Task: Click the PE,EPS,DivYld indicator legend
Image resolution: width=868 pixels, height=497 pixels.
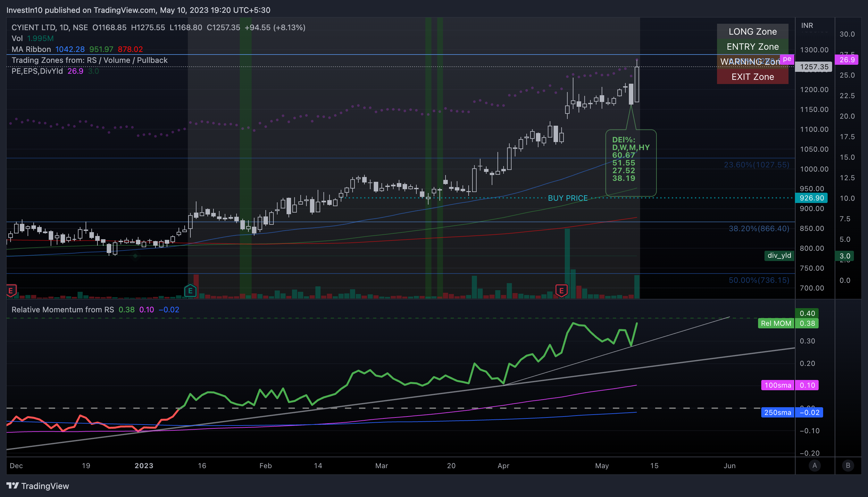Action: tap(37, 71)
